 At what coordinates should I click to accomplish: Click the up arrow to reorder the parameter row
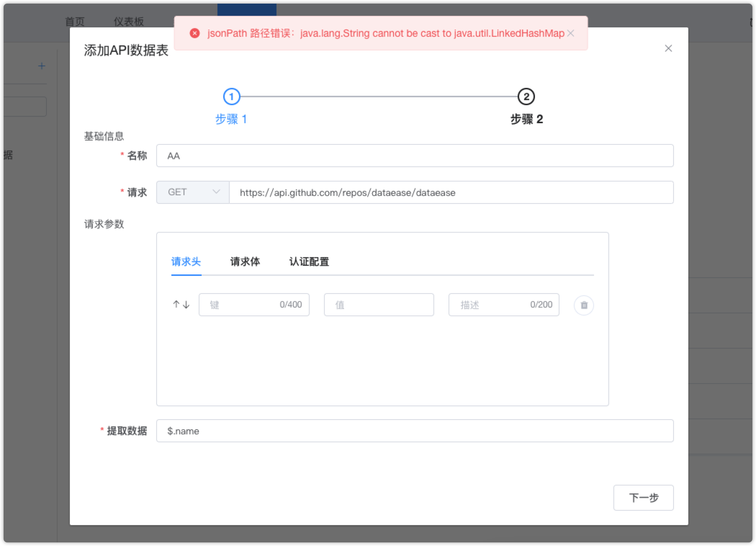[175, 304]
